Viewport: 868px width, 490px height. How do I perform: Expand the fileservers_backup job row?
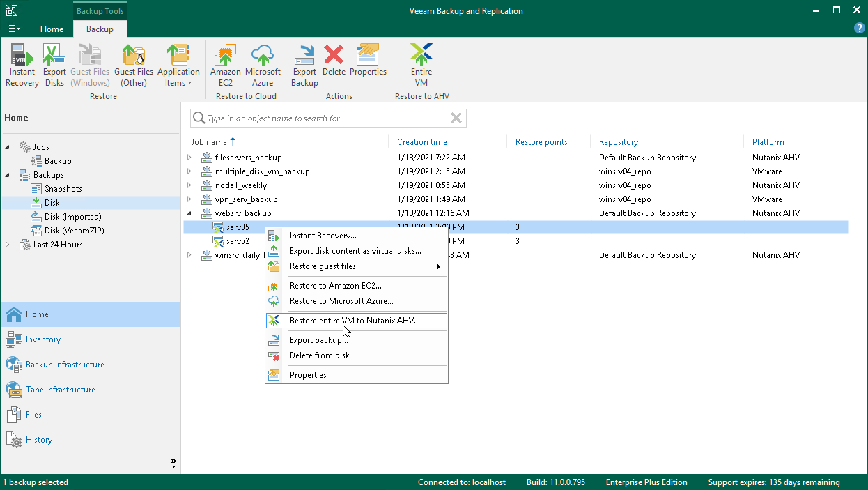tap(189, 158)
